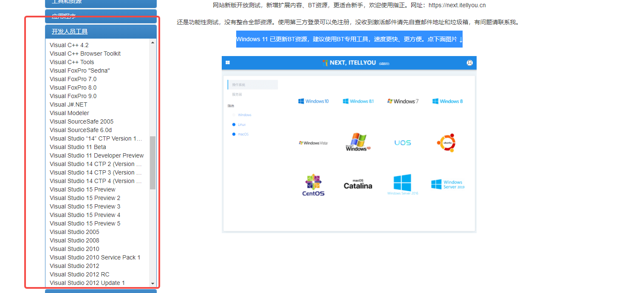Select Visual Studio 15 Preview (first one)

[x=82, y=189]
